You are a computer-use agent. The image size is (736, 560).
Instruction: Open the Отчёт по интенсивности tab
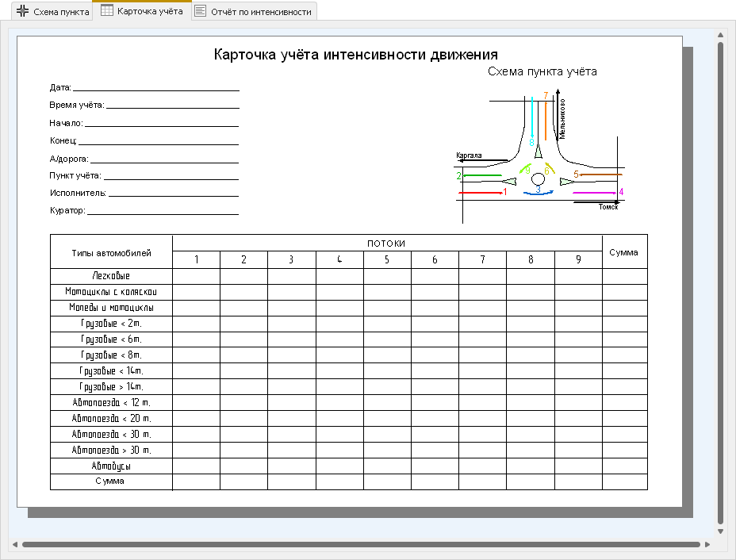click(x=254, y=12)
